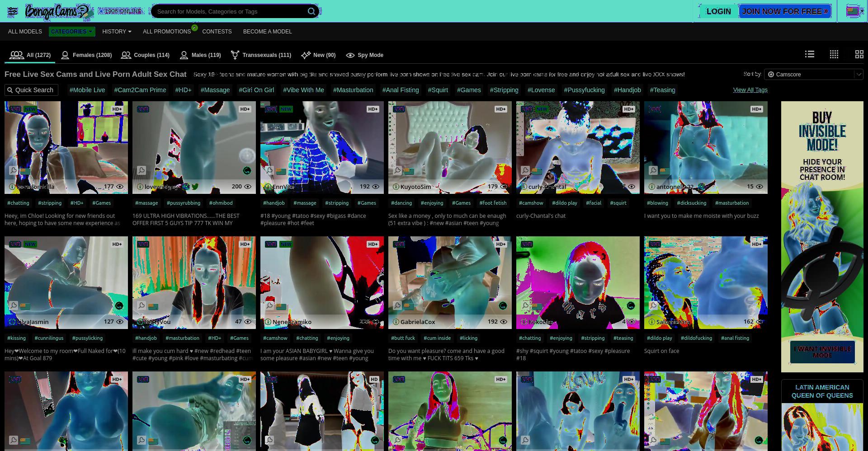
Task: Select the Males (119) tab
Action: click(x=200, y=55)
